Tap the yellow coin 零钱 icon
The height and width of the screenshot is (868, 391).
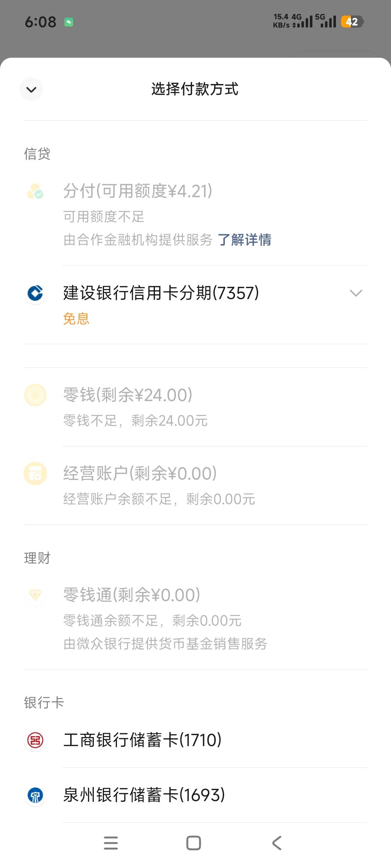coord(35,395)
